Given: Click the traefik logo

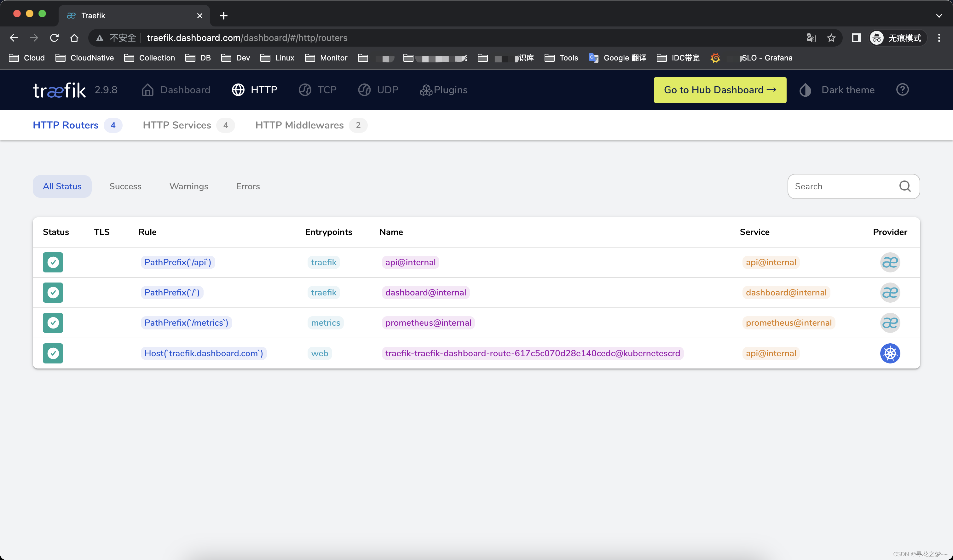Looking at the screenshot, I should [x=59, y=90].
